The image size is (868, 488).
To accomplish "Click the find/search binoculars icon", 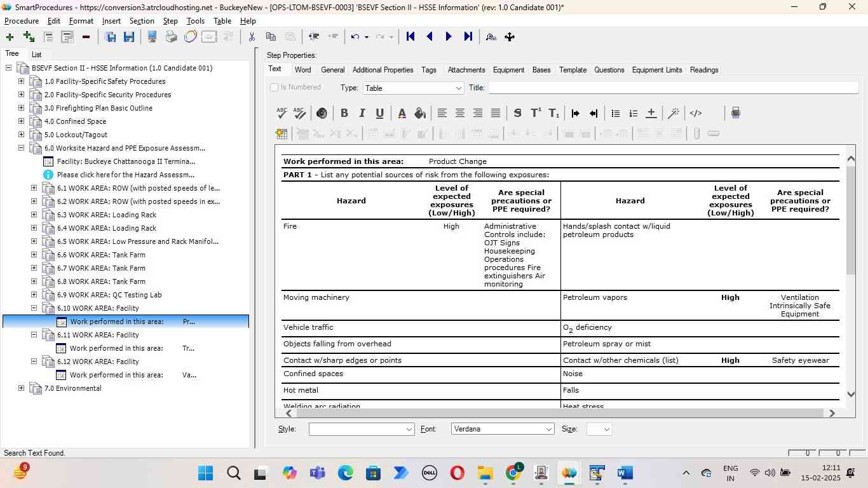I will pyautogui.click(x=491, y=37).
